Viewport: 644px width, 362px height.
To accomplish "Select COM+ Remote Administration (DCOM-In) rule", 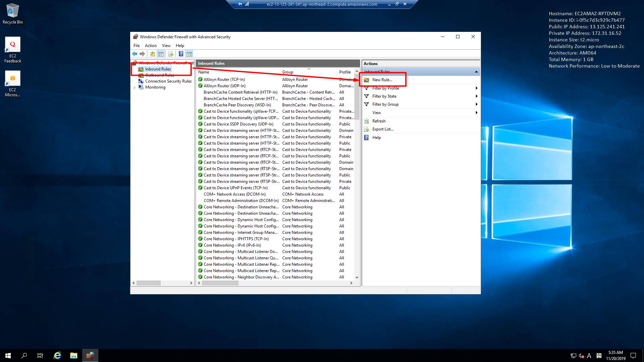I will pyautogui.click(x=241, y=201).
